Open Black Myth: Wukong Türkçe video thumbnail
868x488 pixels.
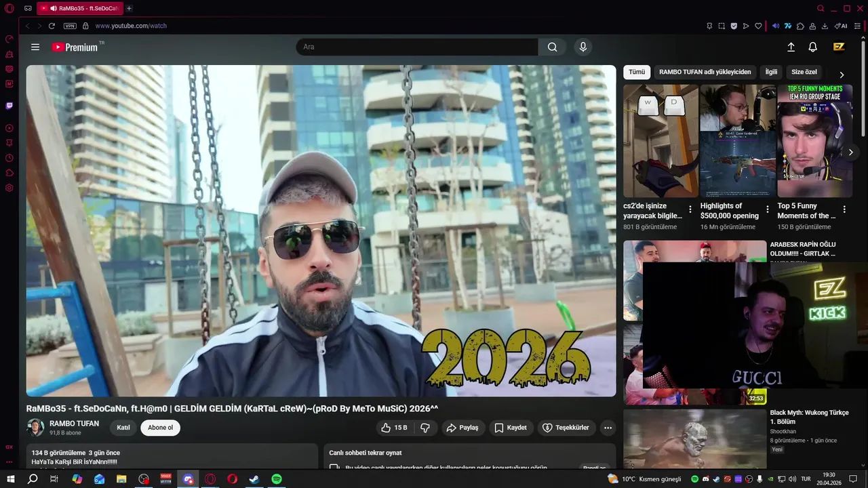(694, 439)
